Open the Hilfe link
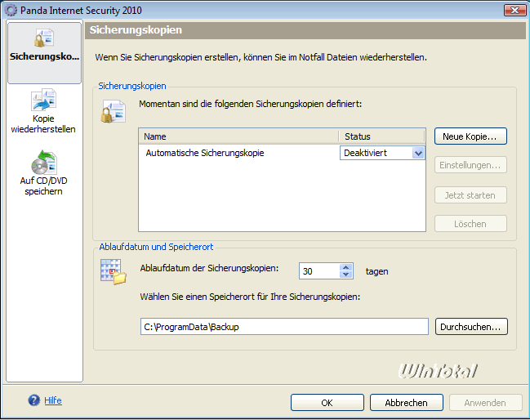The height and width of the screenshot is (420, 530). (53, 400)
